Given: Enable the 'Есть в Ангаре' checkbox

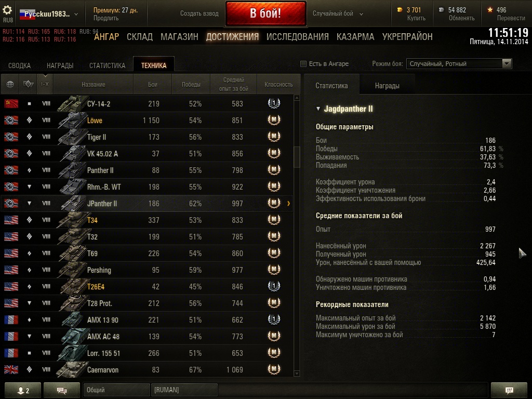Looking at the screenshot, I should click(x=303, y=64).
